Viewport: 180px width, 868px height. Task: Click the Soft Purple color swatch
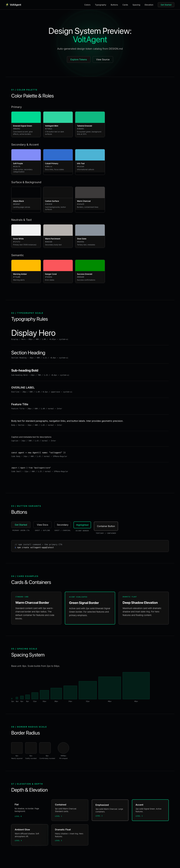tap(26, 161)
